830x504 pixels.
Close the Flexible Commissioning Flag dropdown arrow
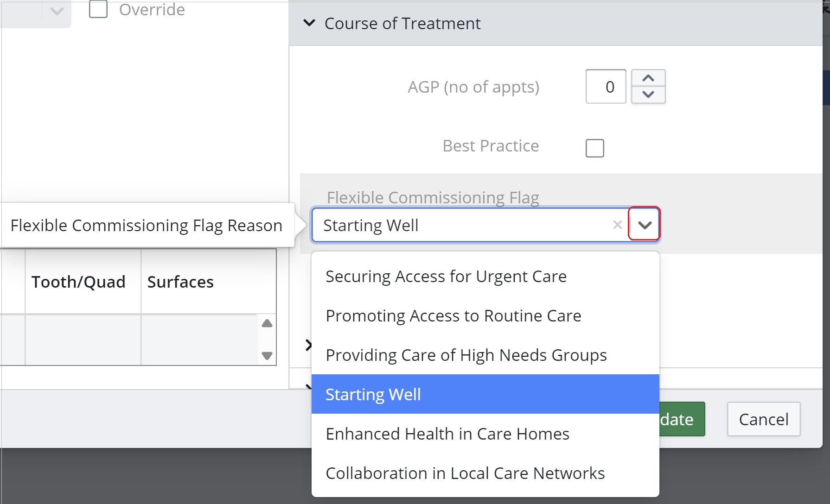pos(645,225)
